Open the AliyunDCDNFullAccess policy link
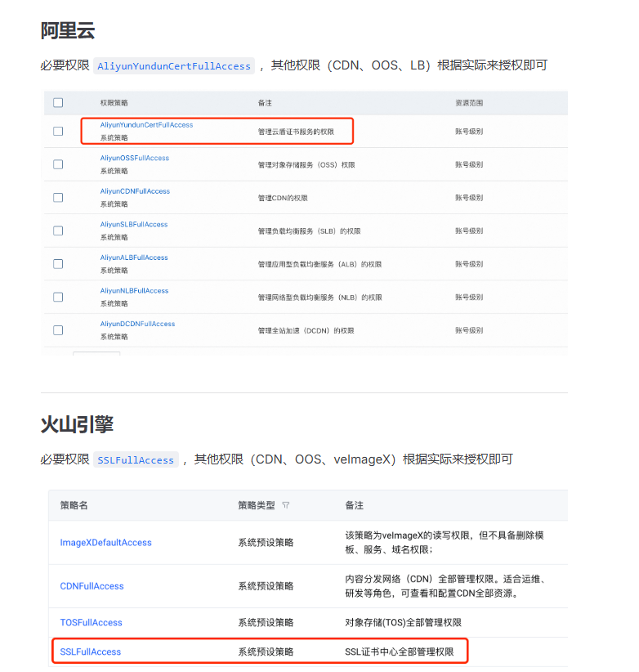This screenshot has height=672, width=639. (x=137, y=324)
